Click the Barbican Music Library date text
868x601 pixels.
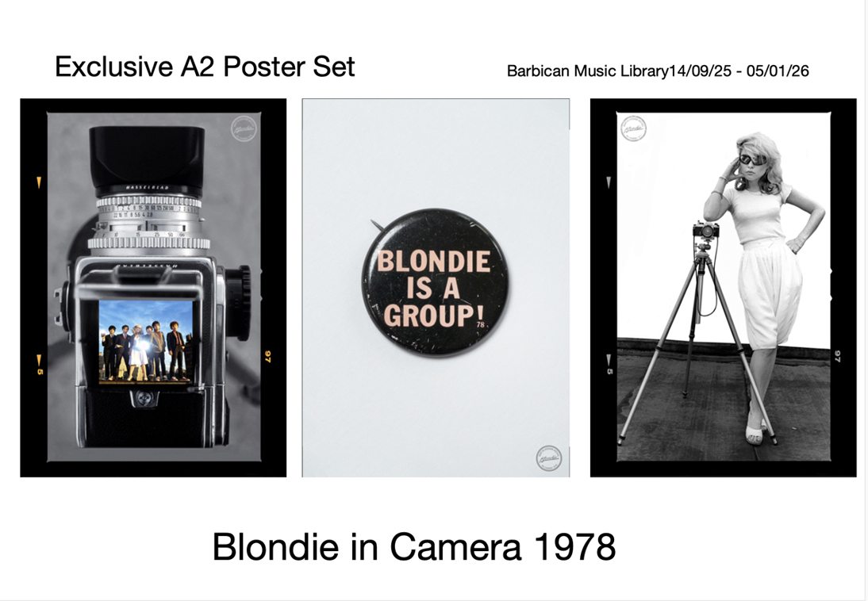click(658, 71)
